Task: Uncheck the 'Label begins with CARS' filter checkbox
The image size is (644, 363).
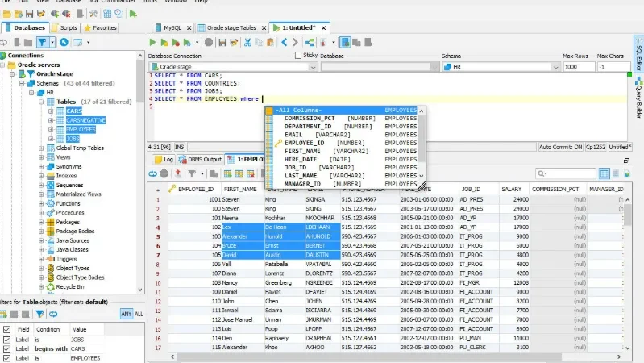Action: 6,349
